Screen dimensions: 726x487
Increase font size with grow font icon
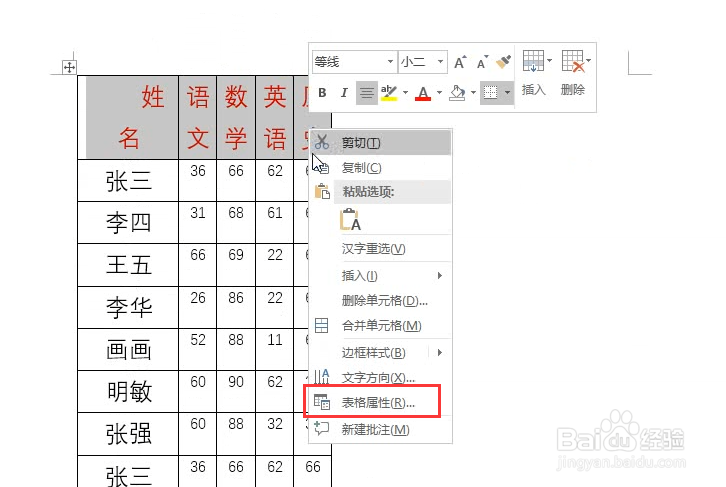pos(460,62)
